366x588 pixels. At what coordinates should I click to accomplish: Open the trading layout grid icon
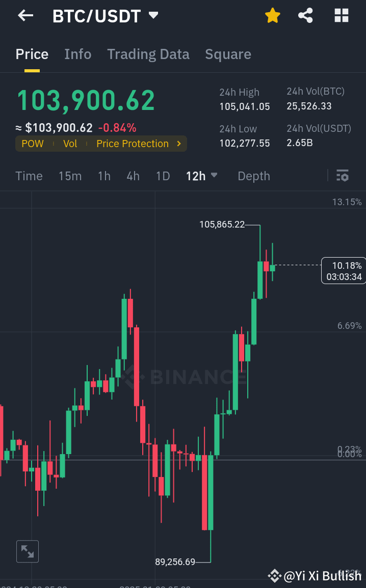[341, 15]
